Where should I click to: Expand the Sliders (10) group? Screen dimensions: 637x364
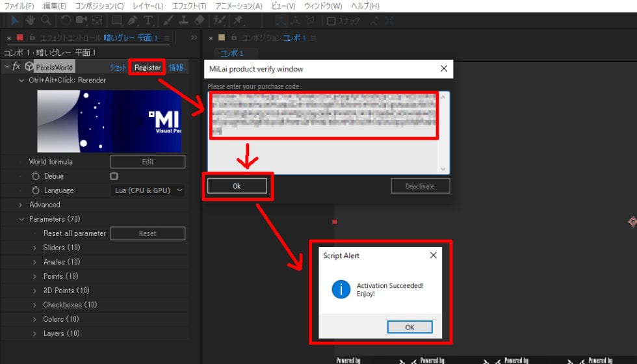35,248
